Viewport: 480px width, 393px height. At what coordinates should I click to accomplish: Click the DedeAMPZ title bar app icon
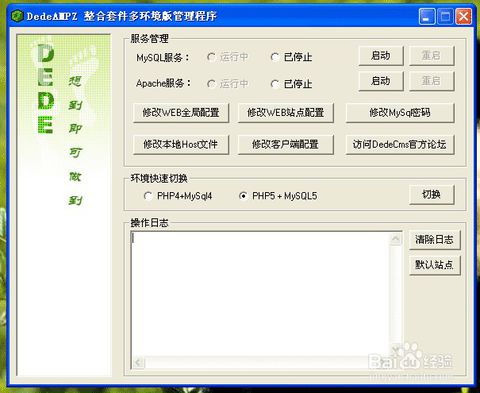point(17,15)
